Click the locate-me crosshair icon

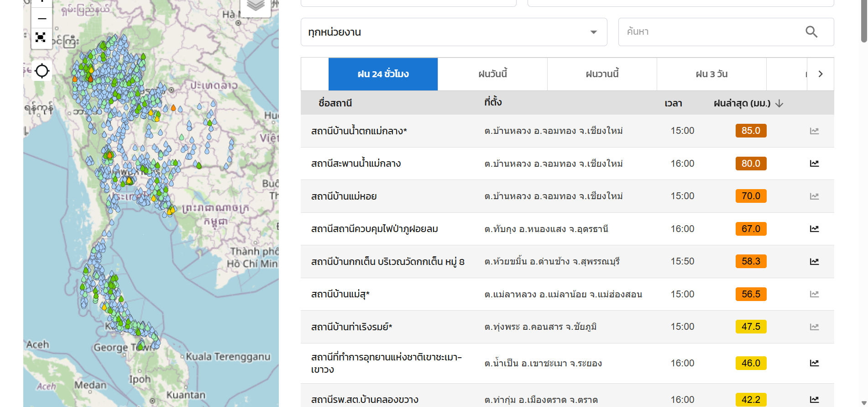(42, 71)
